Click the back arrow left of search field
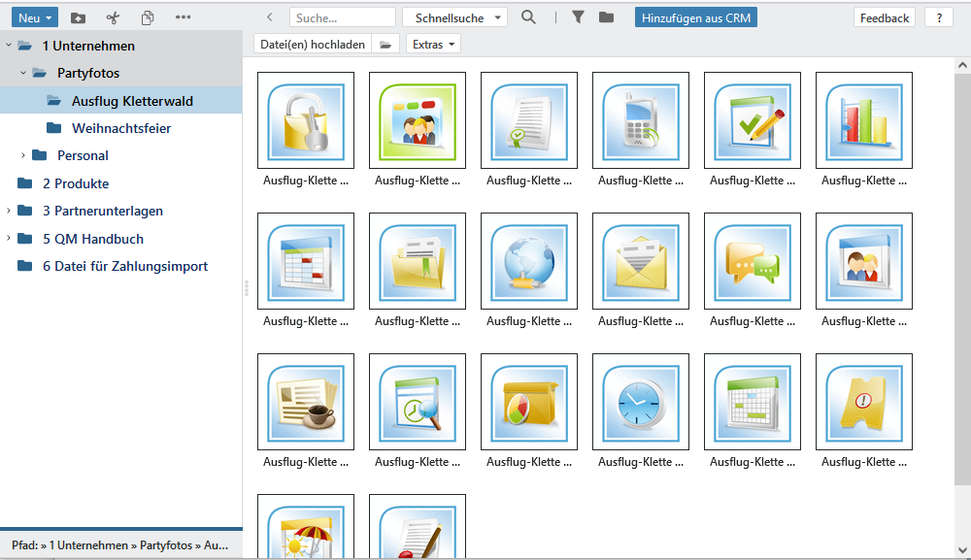 [269, 17]
